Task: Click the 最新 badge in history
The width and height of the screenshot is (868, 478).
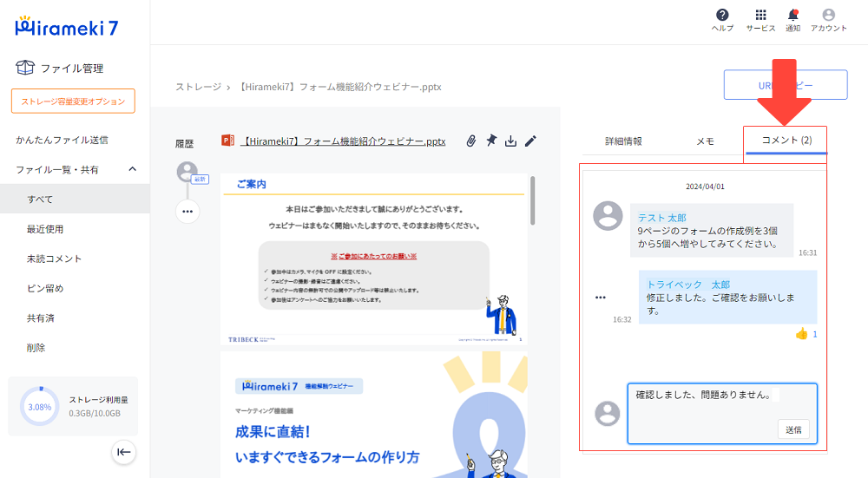Action: coord(200,180)
